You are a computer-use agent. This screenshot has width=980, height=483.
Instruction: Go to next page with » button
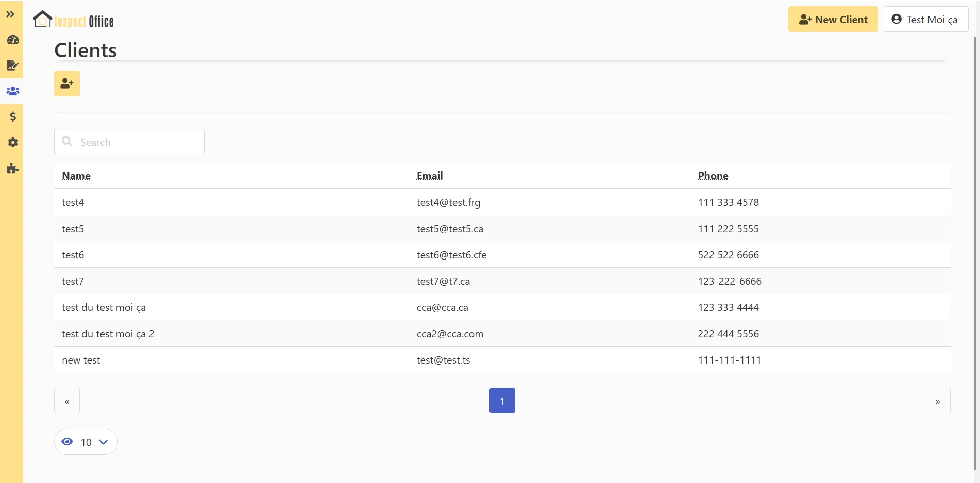(x=937, y=401)
